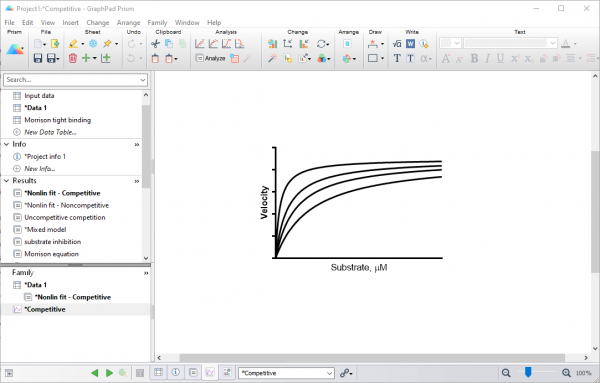This screenshot has width=600, height=383.
Task: Click the Analyze button
Action: point(210,58)
